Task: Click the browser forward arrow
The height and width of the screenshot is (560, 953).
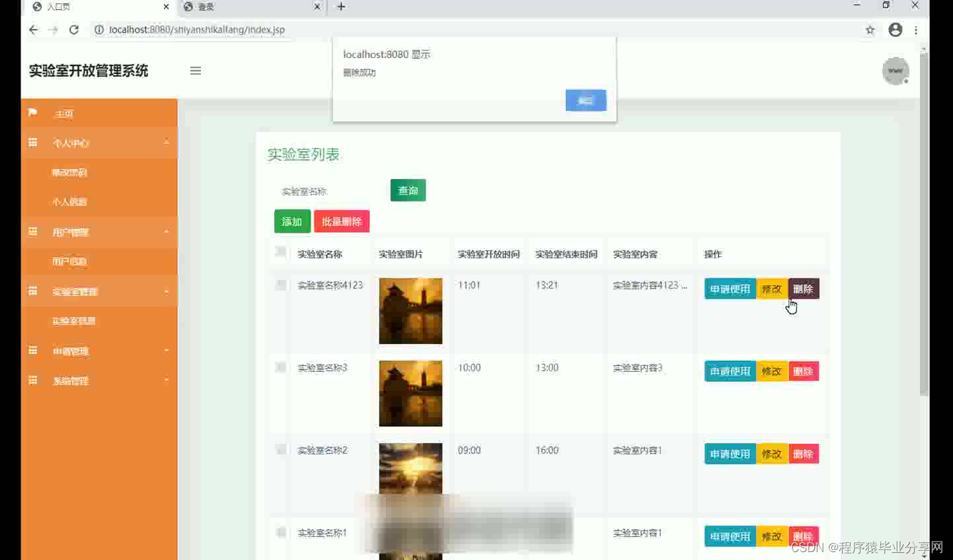Action: click(54, 30)
